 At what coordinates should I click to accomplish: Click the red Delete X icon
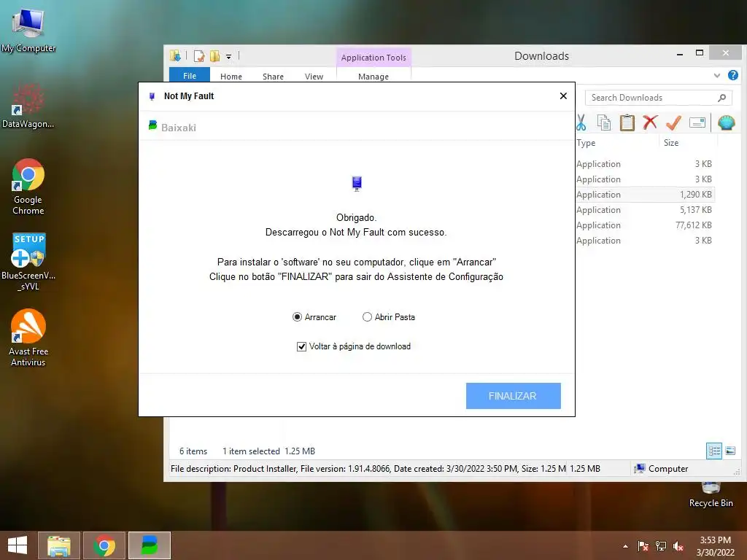(650, 122)
